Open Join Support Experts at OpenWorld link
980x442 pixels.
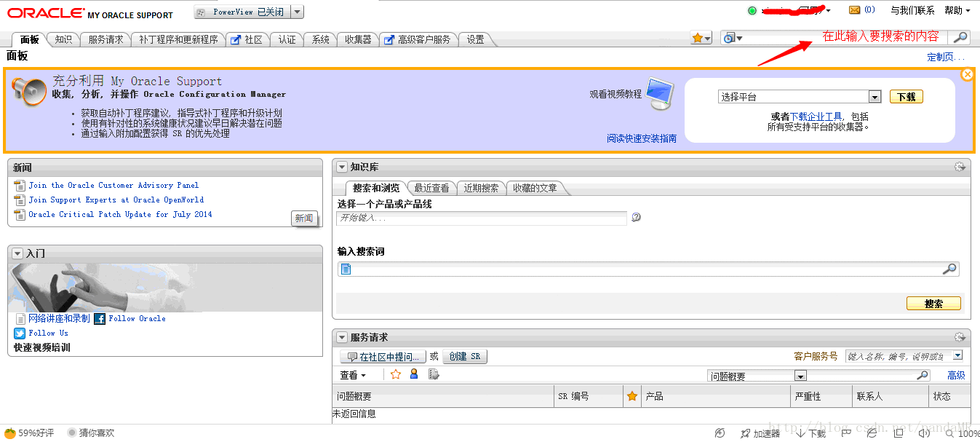[116, 200]
